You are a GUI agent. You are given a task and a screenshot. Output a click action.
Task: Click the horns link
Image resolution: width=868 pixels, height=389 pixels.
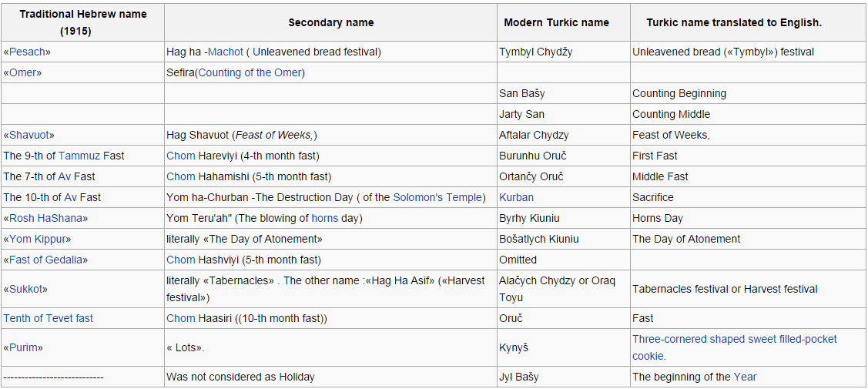point(324,218)
